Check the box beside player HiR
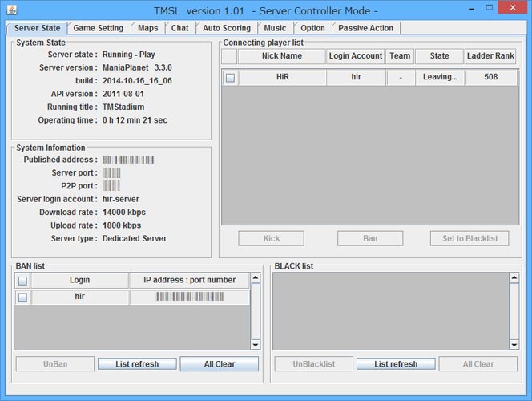 (230, 78)
